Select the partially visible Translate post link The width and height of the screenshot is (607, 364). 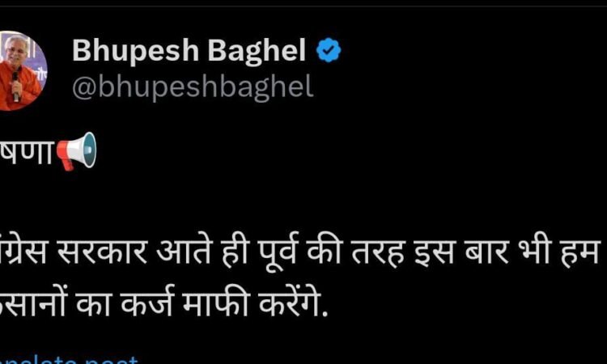point(69,360)
